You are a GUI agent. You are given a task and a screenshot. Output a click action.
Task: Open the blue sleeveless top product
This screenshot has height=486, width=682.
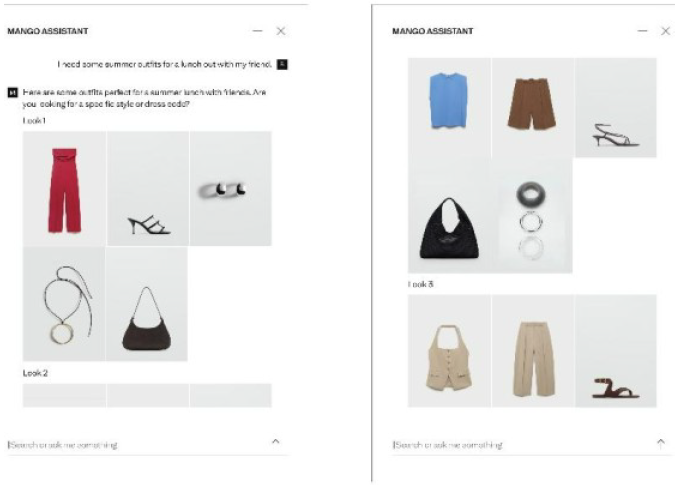(449, 107)
